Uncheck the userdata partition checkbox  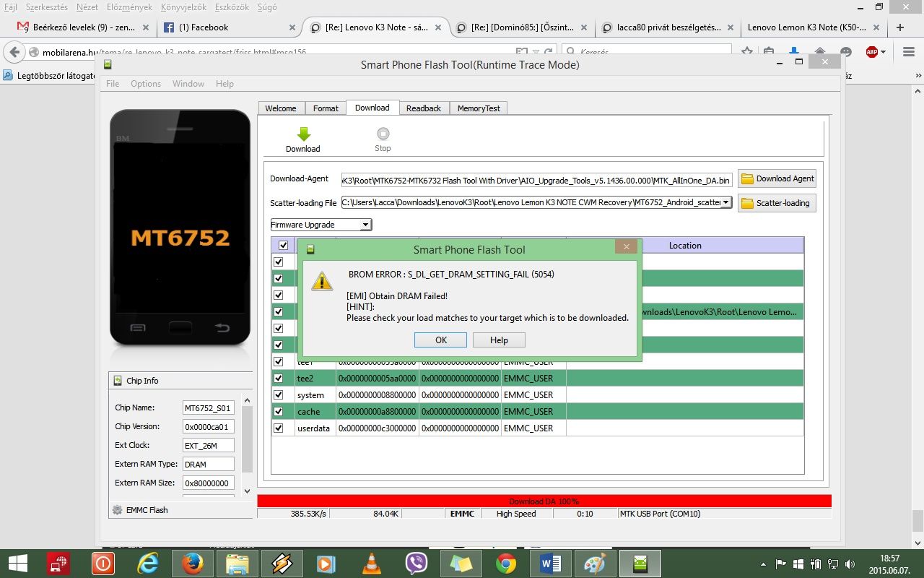[279, 428]
